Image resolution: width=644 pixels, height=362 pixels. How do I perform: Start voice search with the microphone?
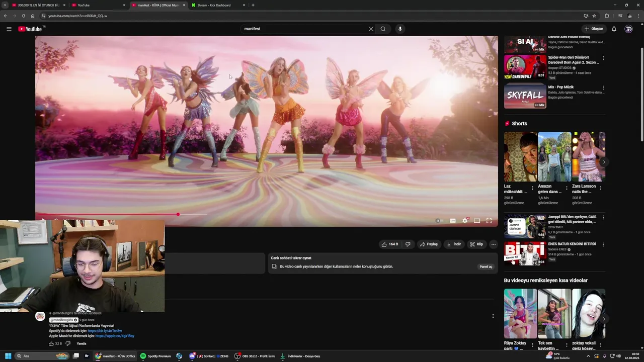[400, 29]
